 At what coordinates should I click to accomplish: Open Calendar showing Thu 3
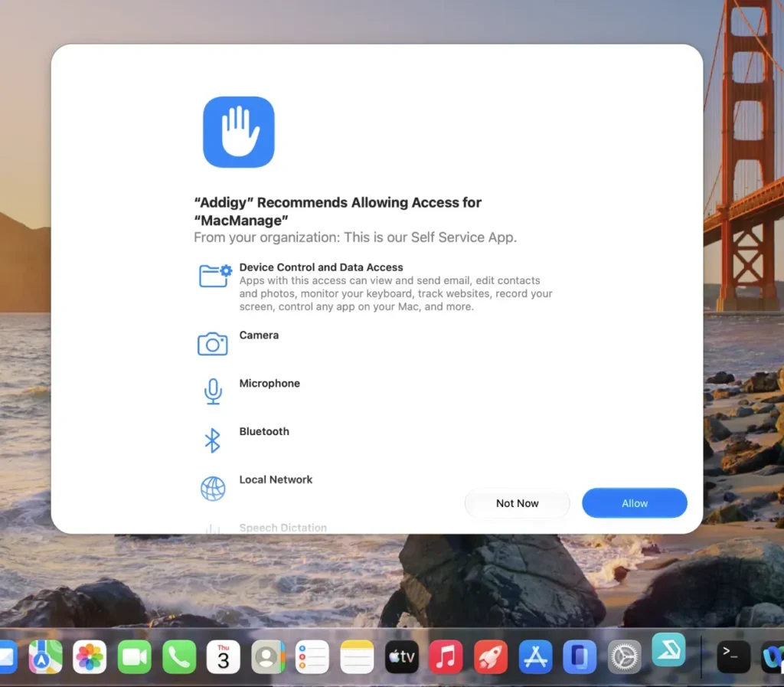223,656
